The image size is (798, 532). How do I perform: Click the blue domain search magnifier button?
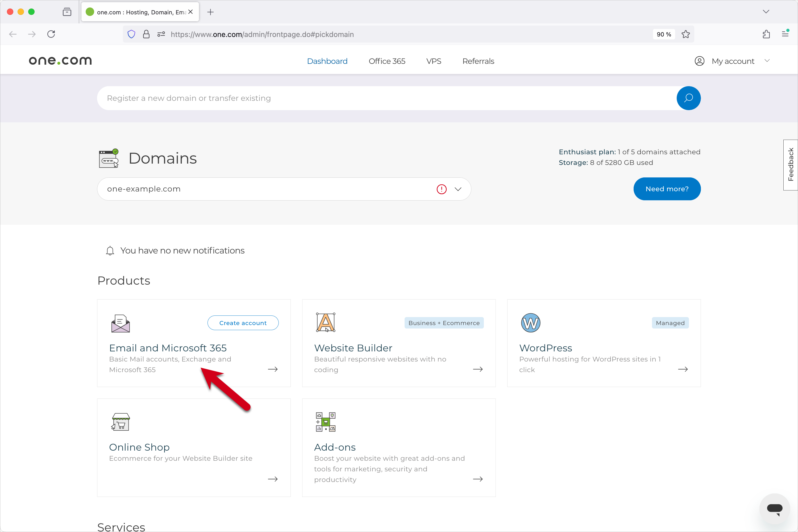[688, 98]
